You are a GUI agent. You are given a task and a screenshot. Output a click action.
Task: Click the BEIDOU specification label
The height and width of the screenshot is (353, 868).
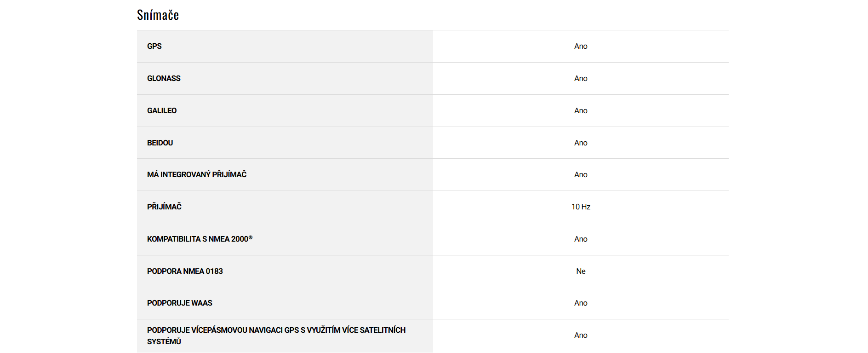point(160,143)
